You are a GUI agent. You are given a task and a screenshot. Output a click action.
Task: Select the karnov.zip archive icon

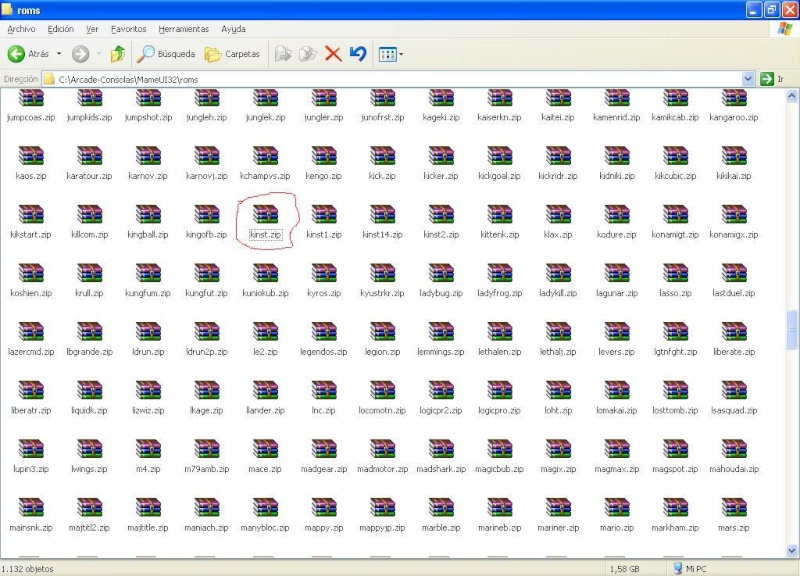pyautogui.click(x=148, y=156)
